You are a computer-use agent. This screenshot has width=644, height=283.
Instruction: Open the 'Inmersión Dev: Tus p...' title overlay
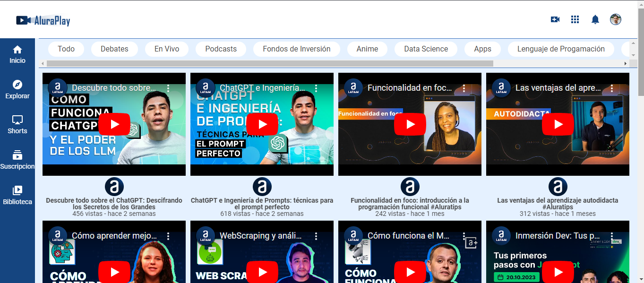point(558,236)
